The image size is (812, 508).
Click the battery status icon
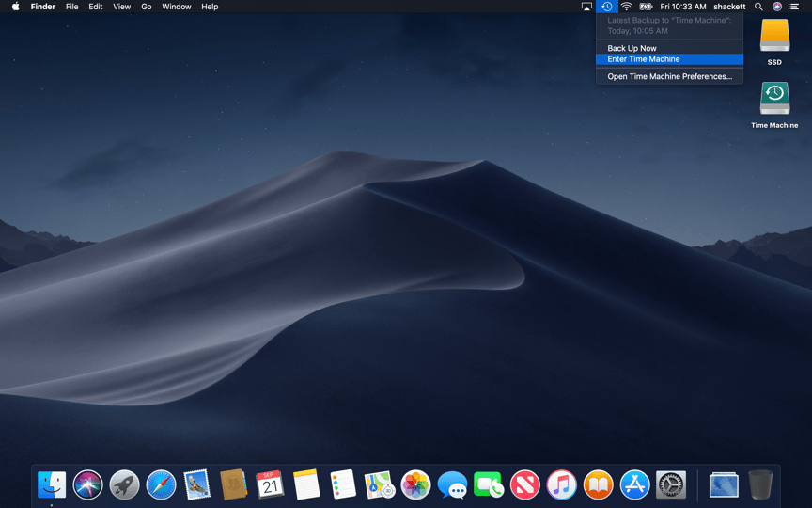[646, 7]
